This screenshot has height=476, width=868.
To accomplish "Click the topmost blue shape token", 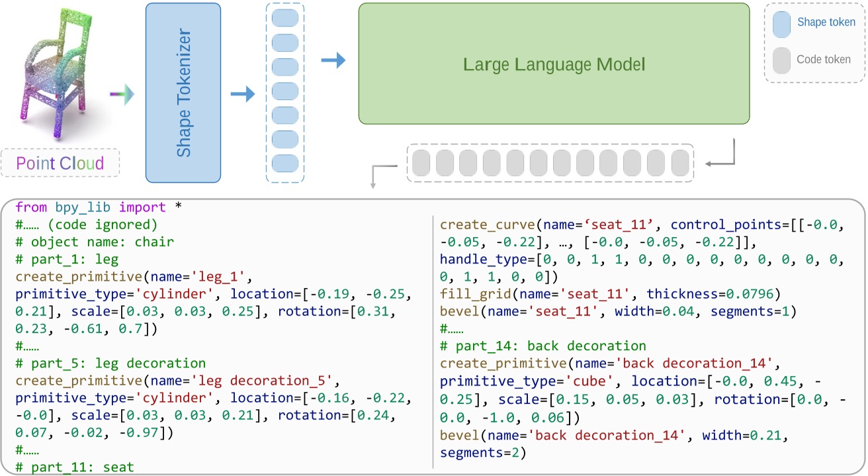I will point(284,16).
